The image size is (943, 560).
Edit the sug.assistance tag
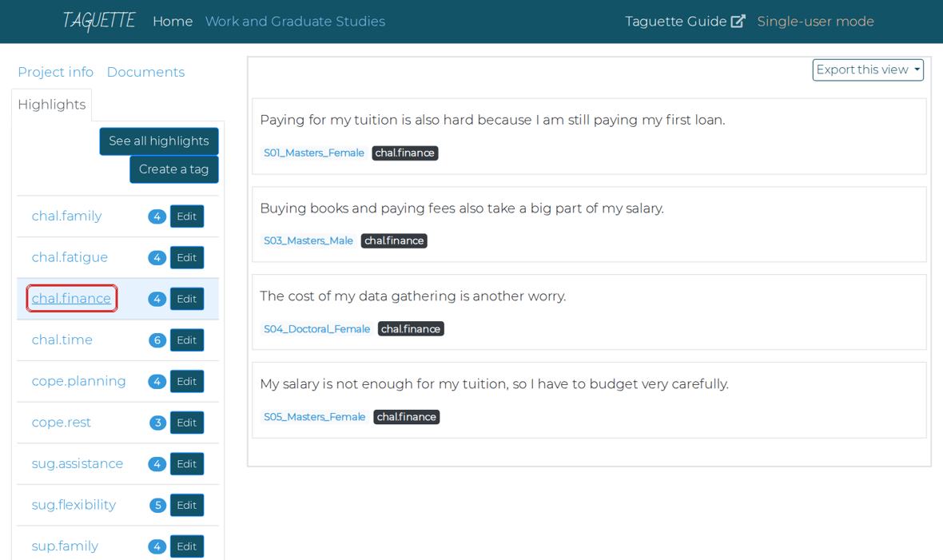186,464
